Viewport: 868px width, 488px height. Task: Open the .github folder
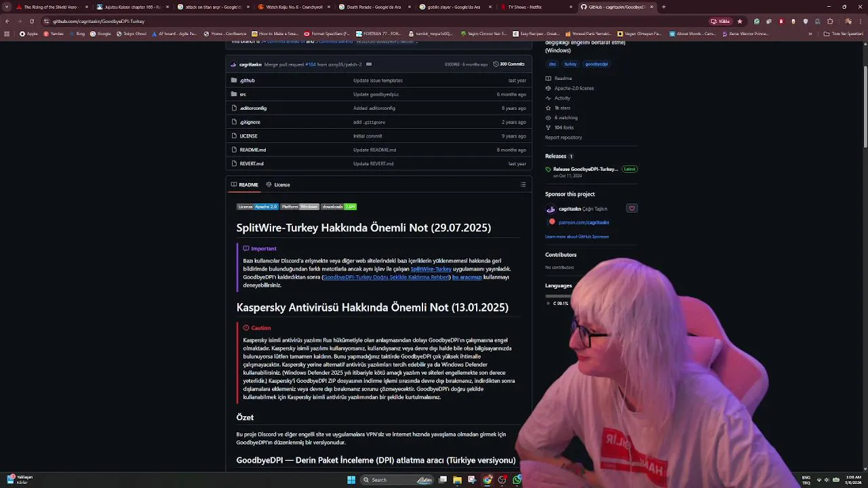click(x=247, y=80)
